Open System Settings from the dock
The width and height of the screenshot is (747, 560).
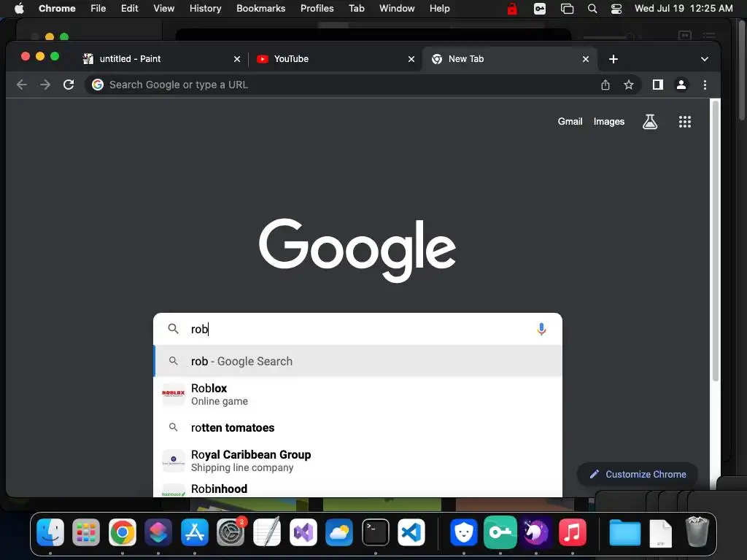231,532
